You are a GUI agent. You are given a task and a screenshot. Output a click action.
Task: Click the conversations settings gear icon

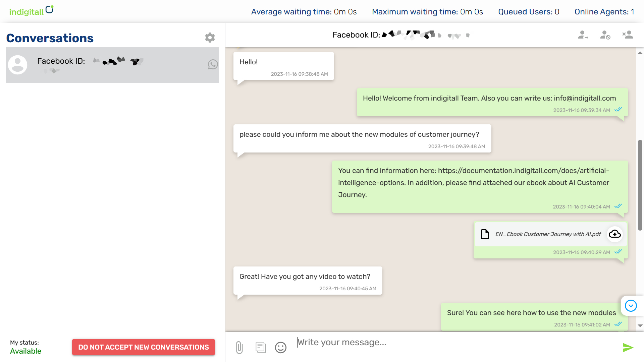click(x=210, y=37)
